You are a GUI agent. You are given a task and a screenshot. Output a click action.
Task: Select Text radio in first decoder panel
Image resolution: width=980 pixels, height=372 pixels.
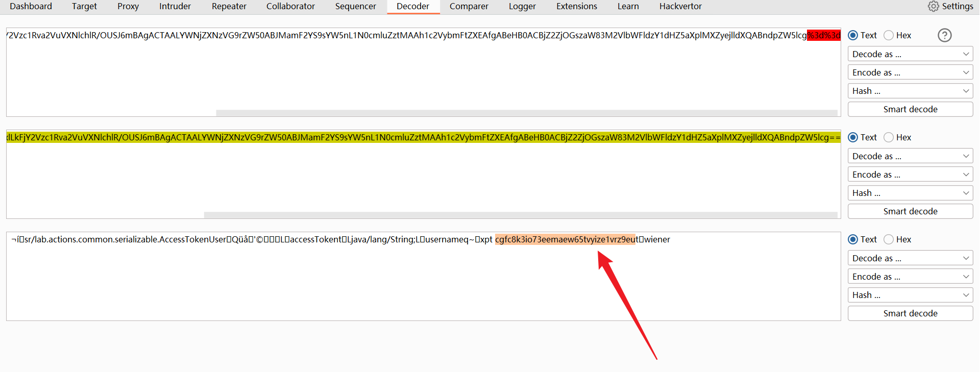853,35
